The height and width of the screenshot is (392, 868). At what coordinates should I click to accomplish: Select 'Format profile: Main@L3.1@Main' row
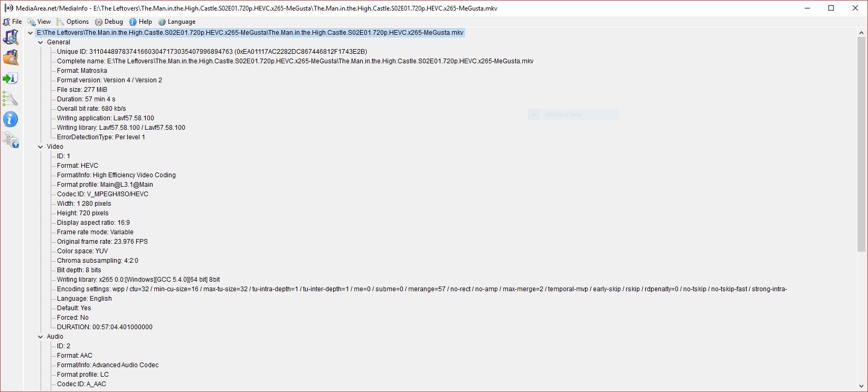click(x=105, y=185)
